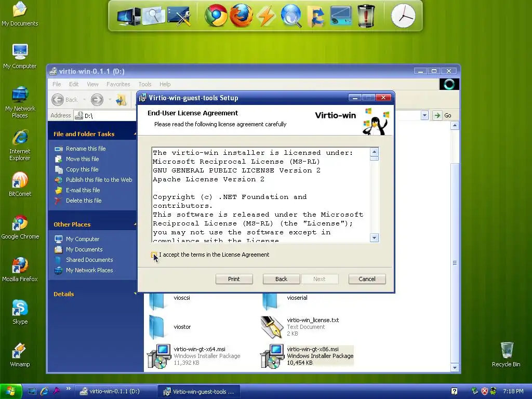Open the wrench and screwdriver tools icon in dock
Viewport: 532px width, 399px height.
point(179,16)
